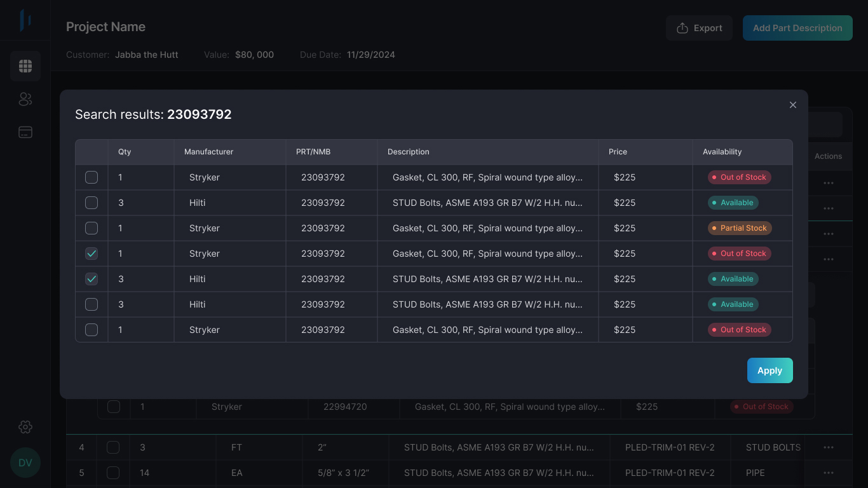Open the actions menu for row 4
The image size is (868, 488).
[x=828, y=447]
